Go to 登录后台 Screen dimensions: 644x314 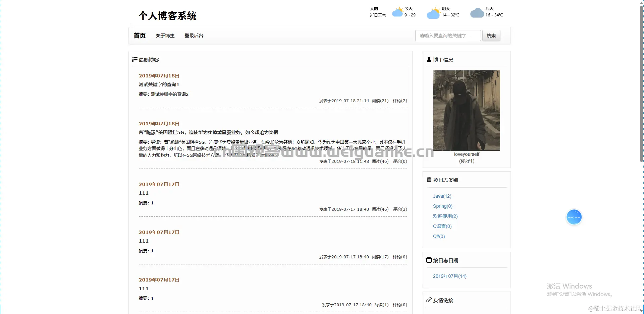point(194,36)
